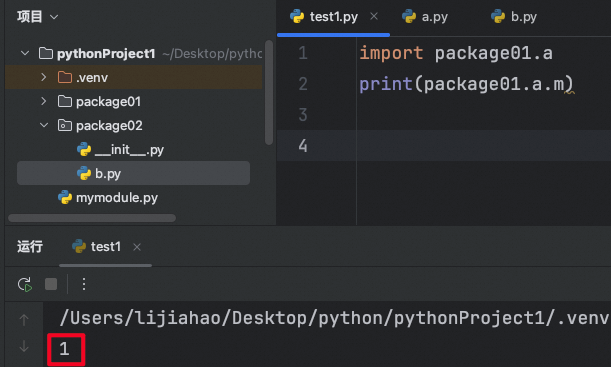Click the Python icon on a.py tab

pos(409,16)
